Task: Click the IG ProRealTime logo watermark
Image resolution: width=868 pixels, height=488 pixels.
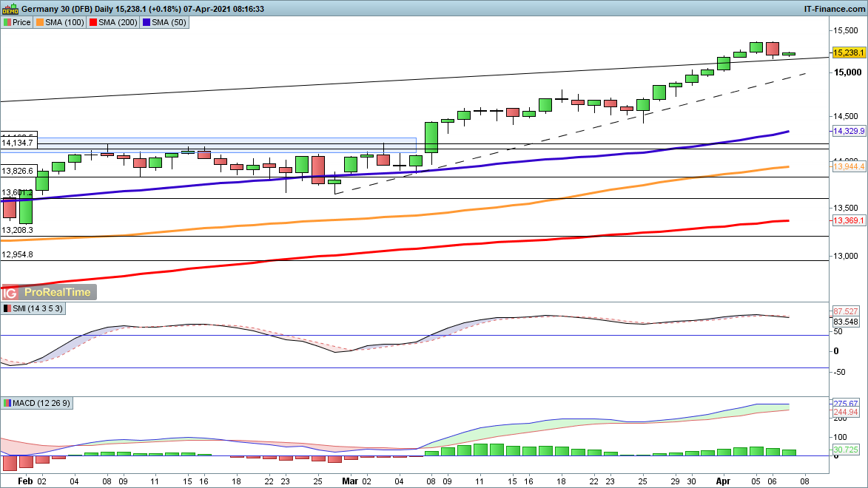Action: point(50,292)
